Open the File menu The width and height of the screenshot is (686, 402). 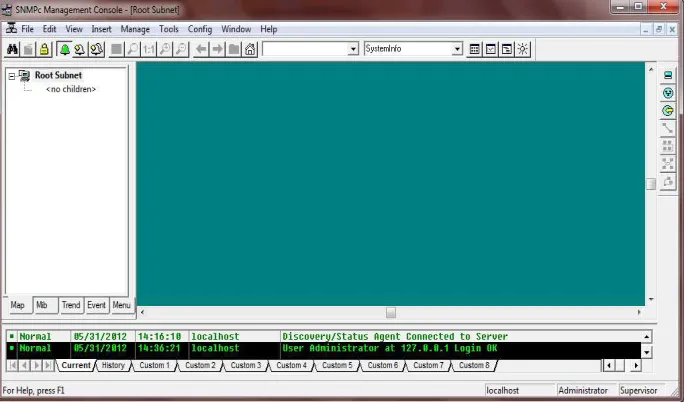click(27, 29)
